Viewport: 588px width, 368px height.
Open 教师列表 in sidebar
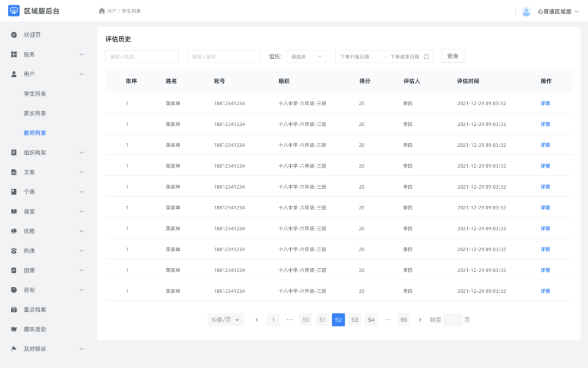(35, 133)
